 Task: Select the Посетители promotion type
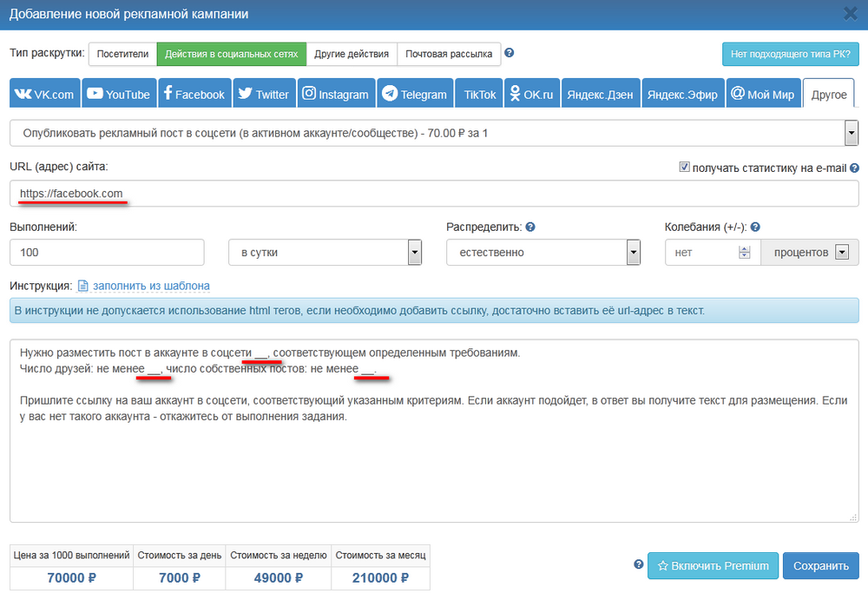[122, 54]
